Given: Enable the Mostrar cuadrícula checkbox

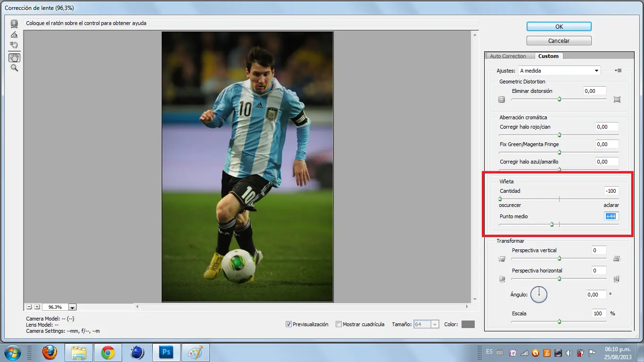Looking at the screenshot, I should [339, 324].
